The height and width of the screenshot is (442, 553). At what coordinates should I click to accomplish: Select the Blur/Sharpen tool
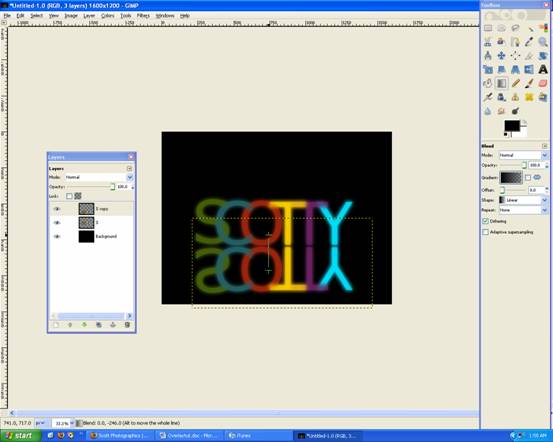click(x=488, y=111)
